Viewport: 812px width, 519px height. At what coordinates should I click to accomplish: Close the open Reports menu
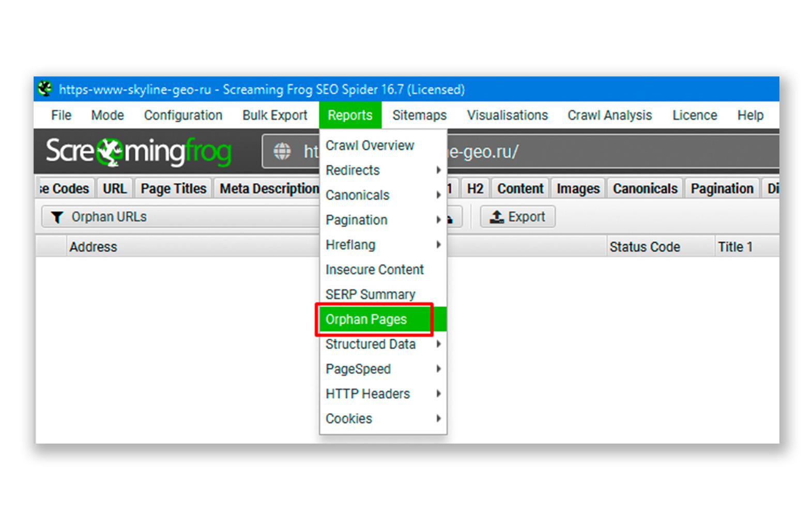350,115
